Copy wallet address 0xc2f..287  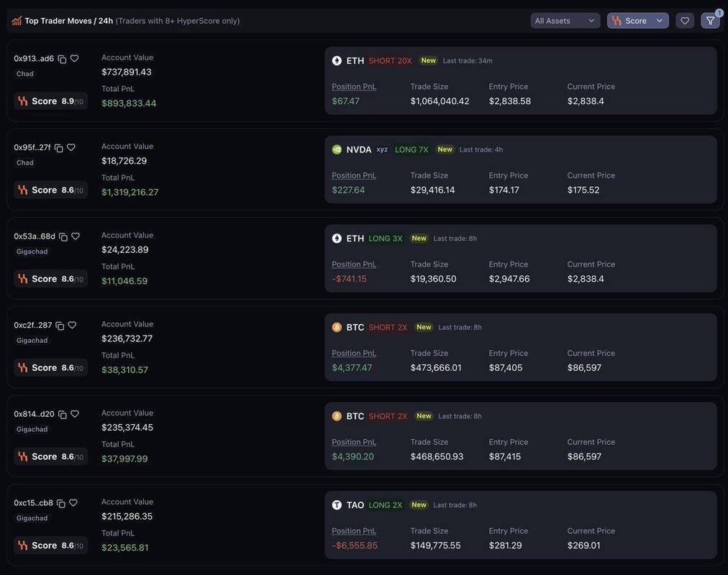click(60, 326)
